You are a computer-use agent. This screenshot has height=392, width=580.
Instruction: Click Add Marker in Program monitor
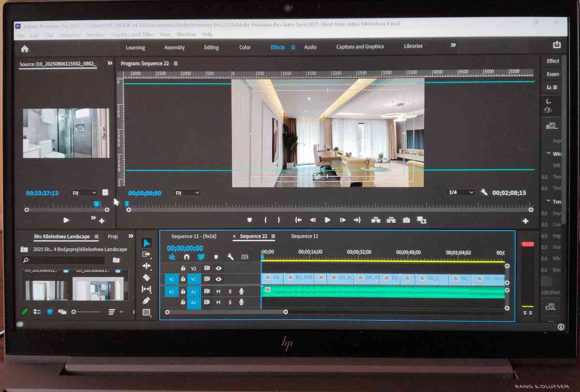tap(249, 220)
